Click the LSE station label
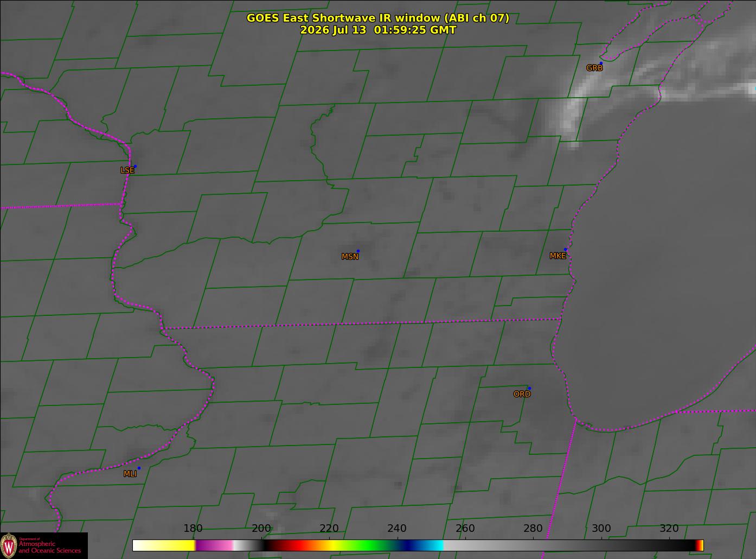The width and height of the screenshot is (756, 559). coord(127,170)
